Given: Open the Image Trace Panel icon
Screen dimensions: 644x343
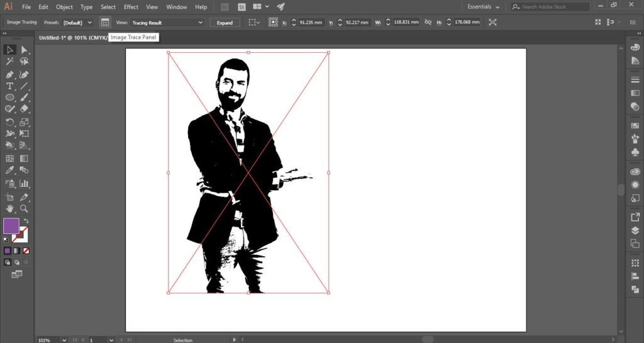Looking at the screenshot, I should coord(105,23).
